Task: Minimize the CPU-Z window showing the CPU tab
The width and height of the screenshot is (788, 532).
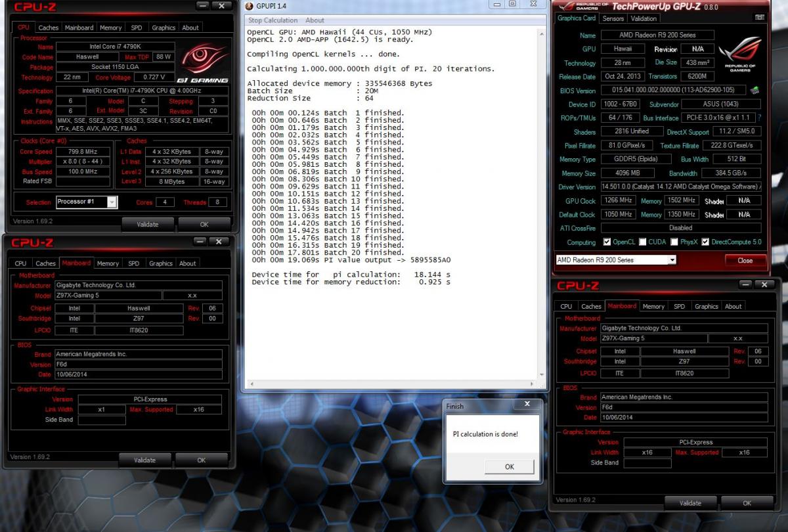Action: tap(203, 6)
